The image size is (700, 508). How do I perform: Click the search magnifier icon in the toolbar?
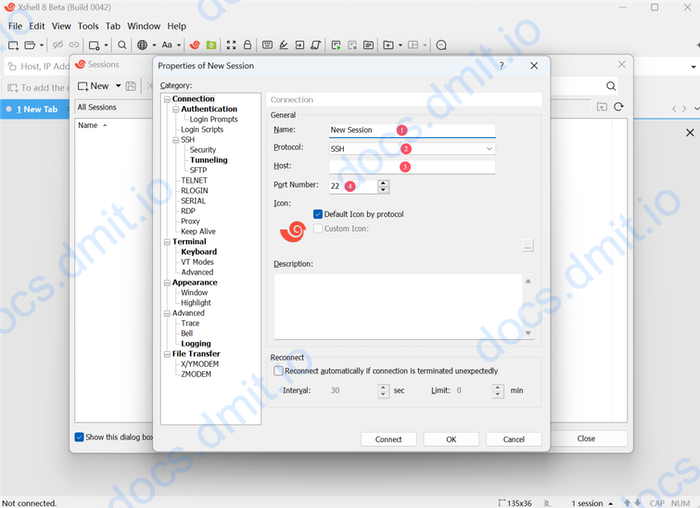(122, 45)
